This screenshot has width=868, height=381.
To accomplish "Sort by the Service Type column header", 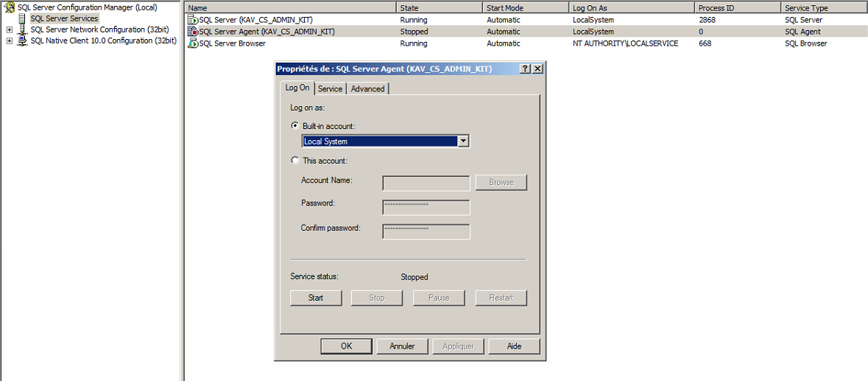I will (824, 8).
